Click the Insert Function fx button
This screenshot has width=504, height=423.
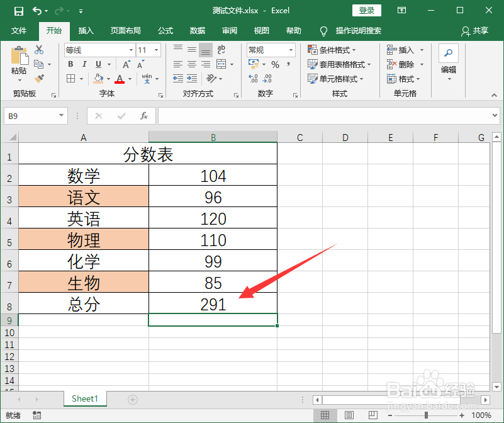point(144,116)
